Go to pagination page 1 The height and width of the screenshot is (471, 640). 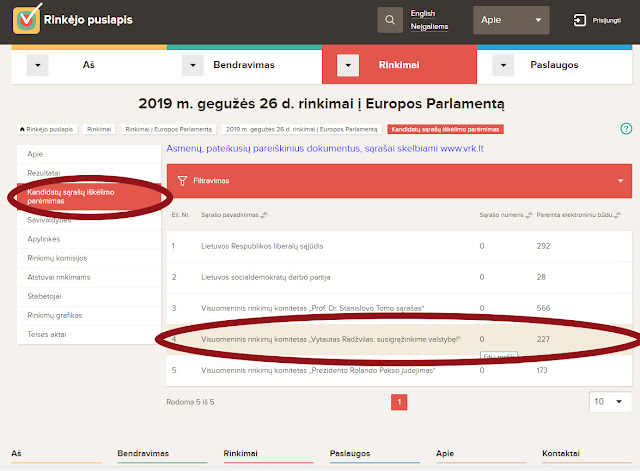[x=399, y=402]
